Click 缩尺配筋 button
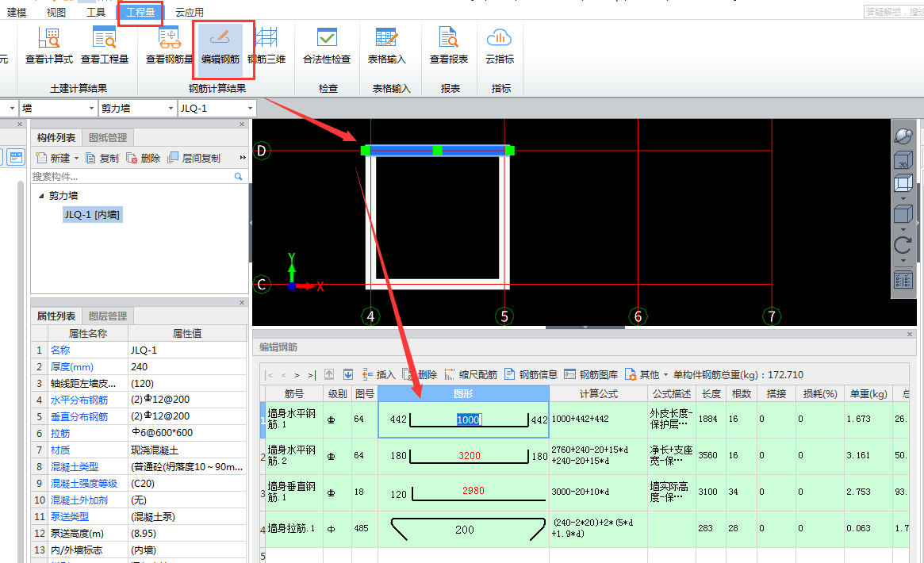This screenshot has height=563, width=924. (471, 374)
